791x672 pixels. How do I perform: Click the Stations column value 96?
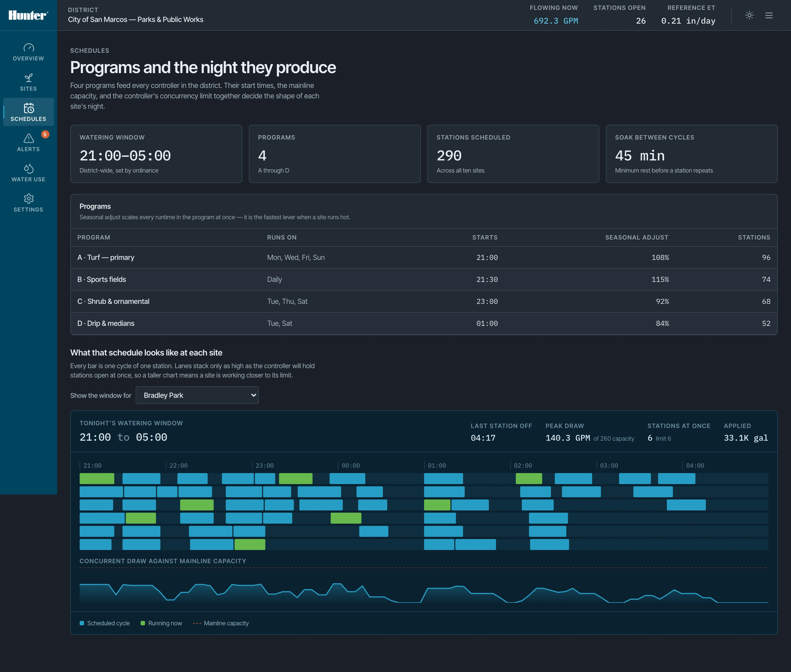(x=766, y=257)
